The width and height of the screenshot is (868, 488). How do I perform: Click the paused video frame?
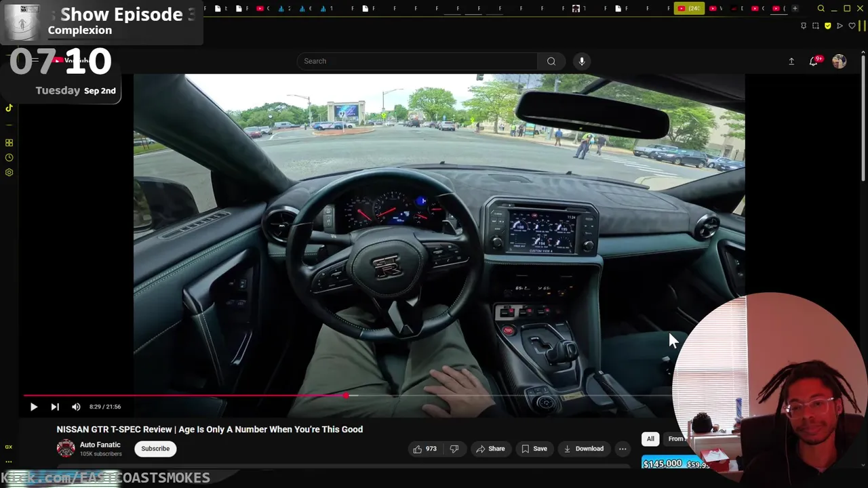[x=439, y=234]
